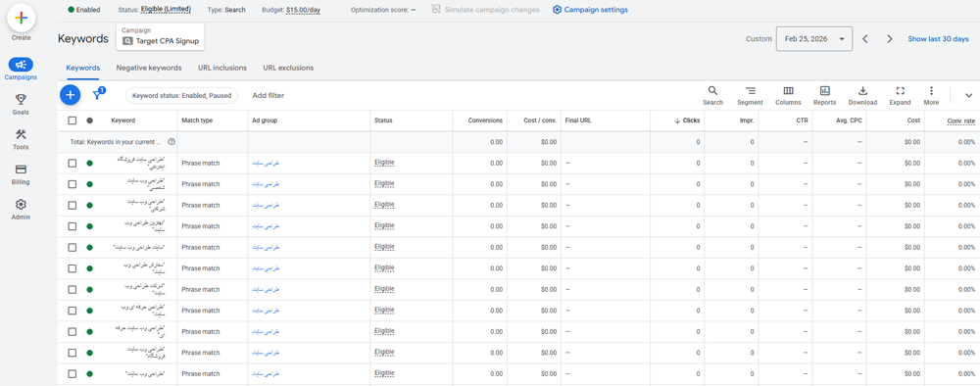Sort by Conversions column header

[485, 121]
